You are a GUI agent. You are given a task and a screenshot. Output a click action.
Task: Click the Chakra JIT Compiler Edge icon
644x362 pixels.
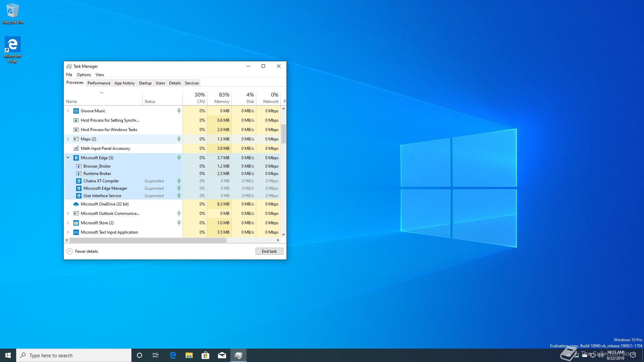tap(79, 181)
